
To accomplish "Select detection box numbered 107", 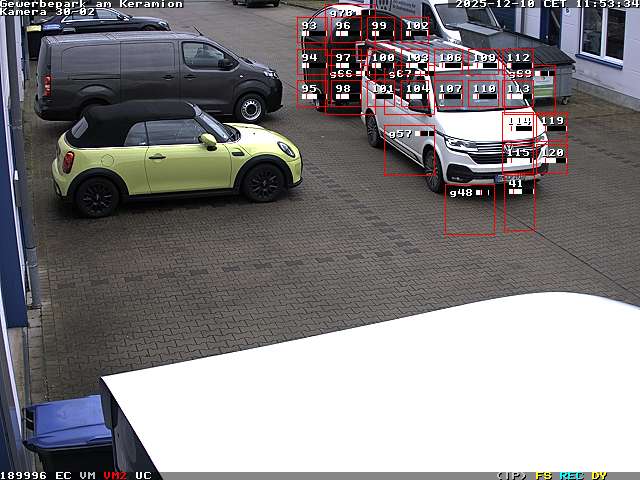I will point(450,93).
